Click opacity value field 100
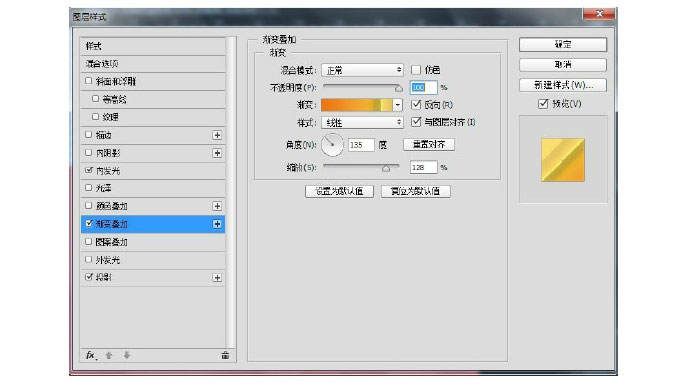 pyautogui.click(x=423, y=88)
